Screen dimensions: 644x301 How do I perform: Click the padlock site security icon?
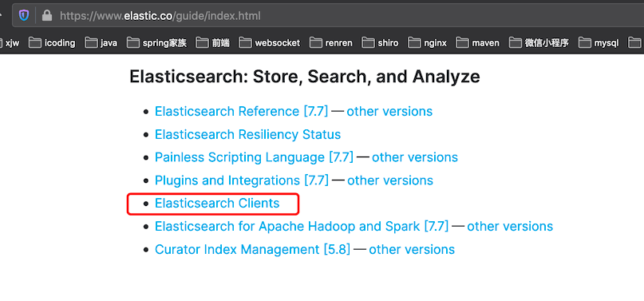coord(47,16)
